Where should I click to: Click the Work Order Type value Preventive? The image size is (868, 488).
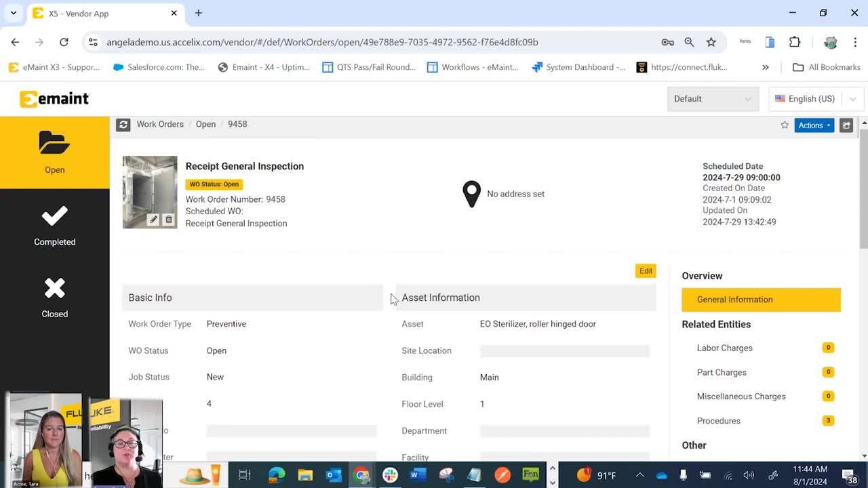226,324
